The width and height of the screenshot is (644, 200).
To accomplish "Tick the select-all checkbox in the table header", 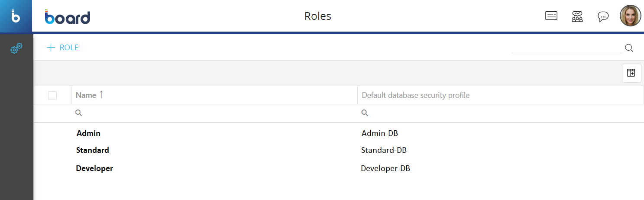I will pos(52,96).
